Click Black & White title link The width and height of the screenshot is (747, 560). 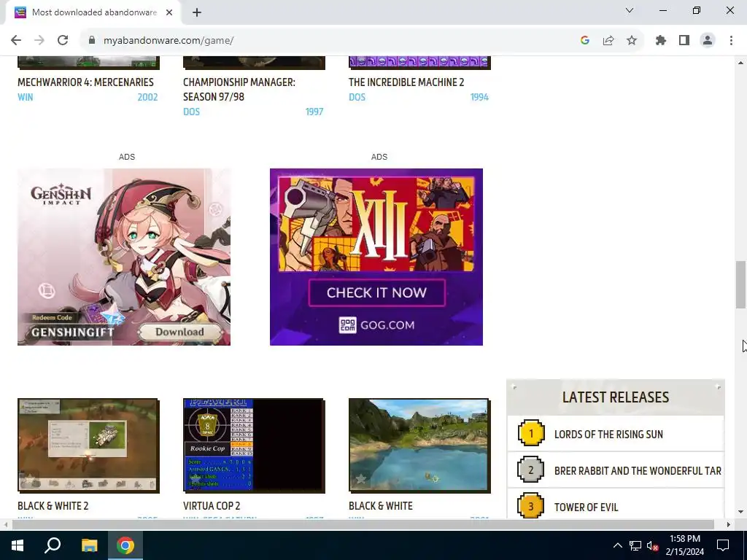point(381,506)
